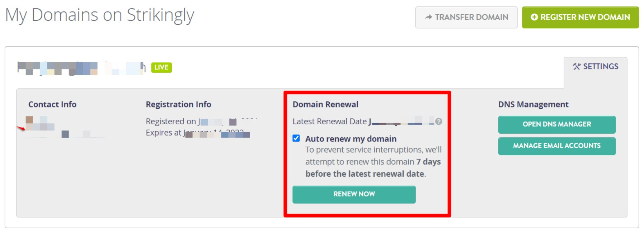Click the plus icon on Register New Domain

pos(534,16)
